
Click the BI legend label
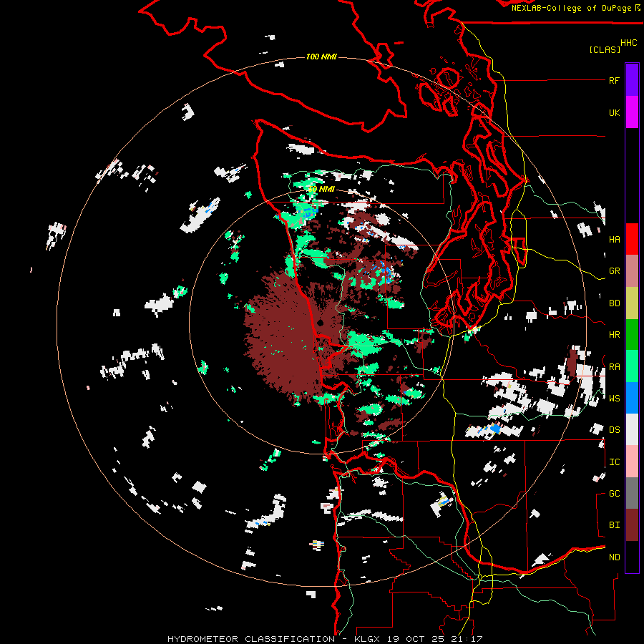click(614, 525)
